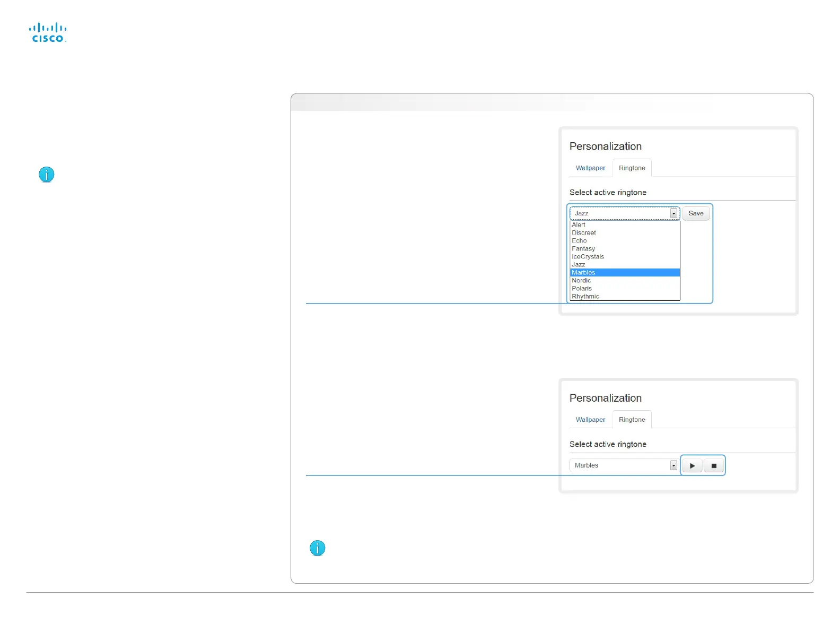Choose Alert from the ringtone list
This screenshot has width=840, height=632.
(625, 224)
